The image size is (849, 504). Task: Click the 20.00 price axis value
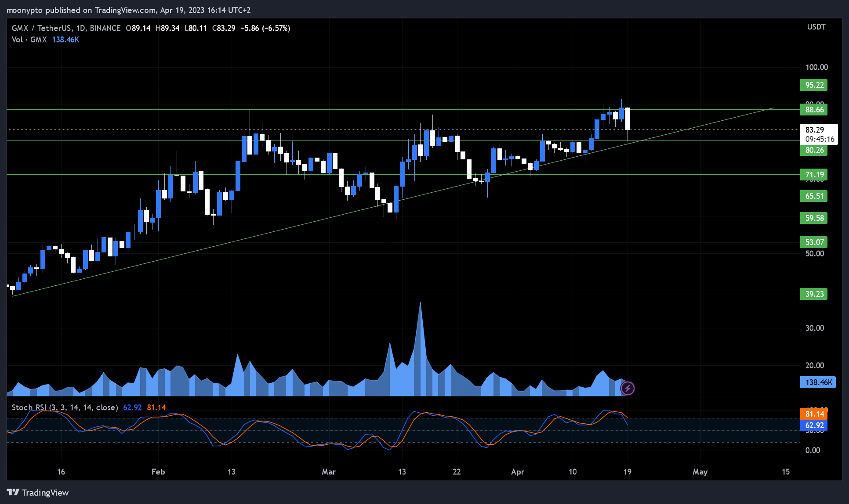[814, 365]
